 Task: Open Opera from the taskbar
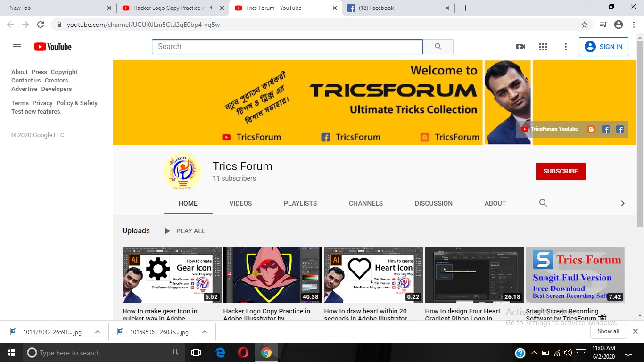pyautogui.click(x=243, y=353)
